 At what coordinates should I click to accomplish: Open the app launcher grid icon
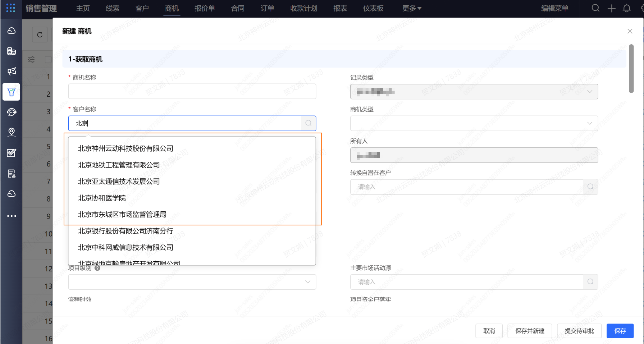(x=11, y=8)
